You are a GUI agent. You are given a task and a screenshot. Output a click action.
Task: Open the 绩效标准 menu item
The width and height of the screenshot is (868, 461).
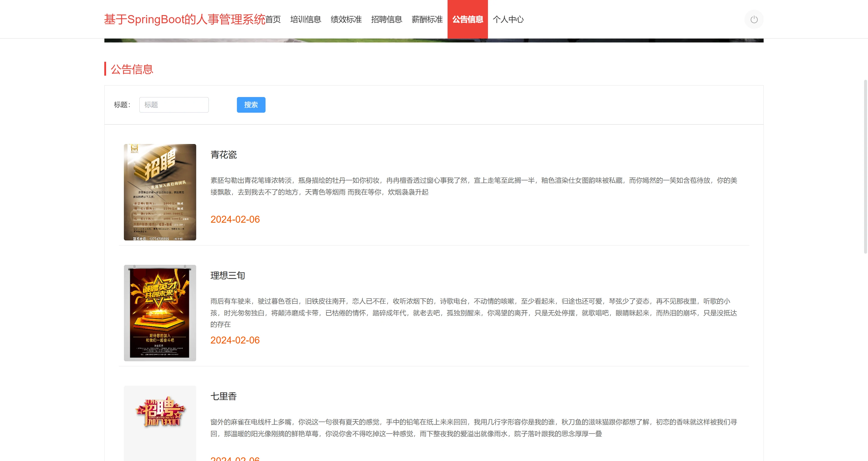click(x=346, y=20)
